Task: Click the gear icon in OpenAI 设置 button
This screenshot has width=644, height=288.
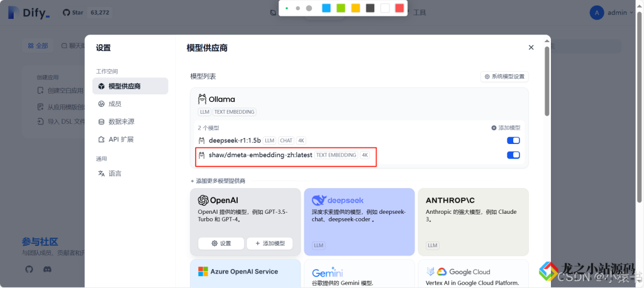Action: tap(214, 243)
